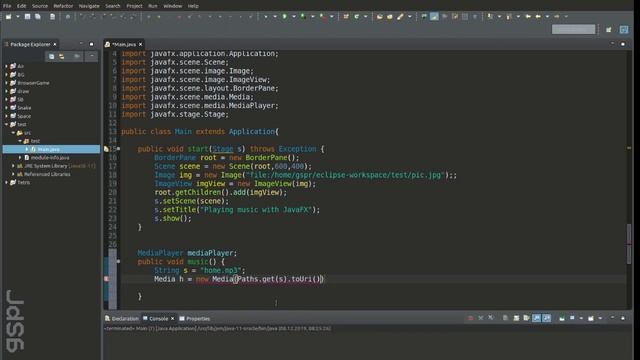This screenshot has height=360, width=640.
Task: Click the Quick Access search field
Action: point(573,29)
